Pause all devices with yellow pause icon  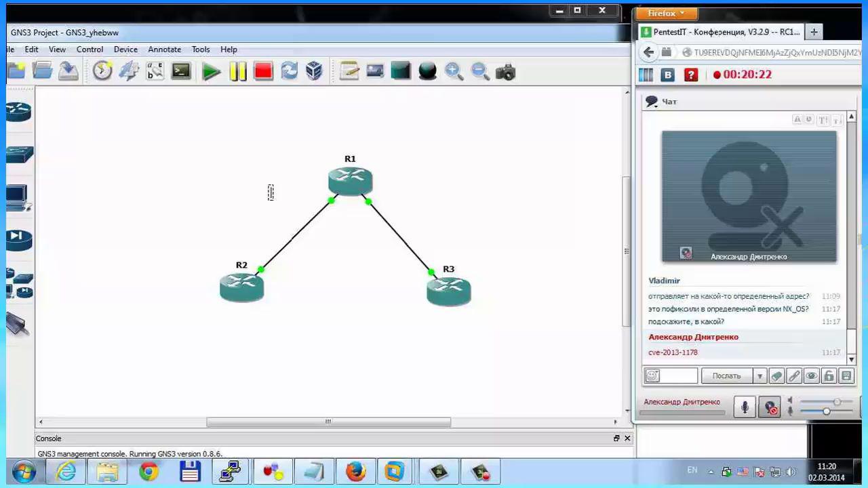click(237, 71)
